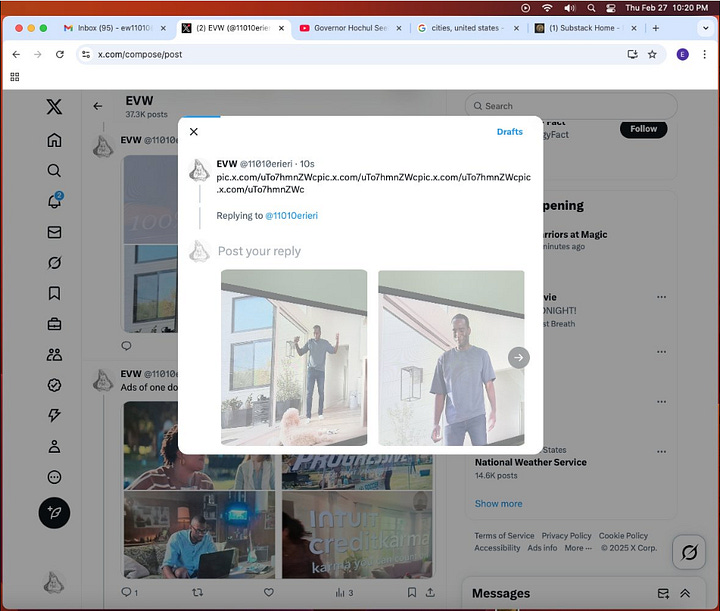Open Cookie Policy link

coord(623,536)
